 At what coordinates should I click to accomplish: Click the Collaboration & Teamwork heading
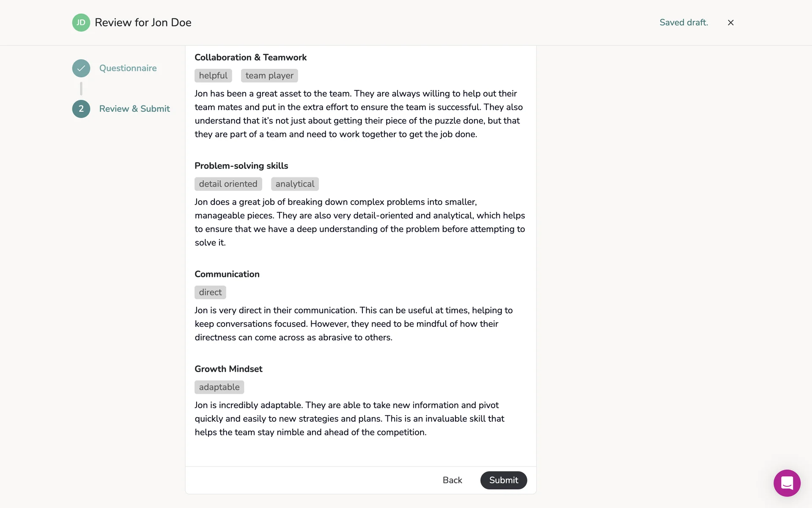pyautogui.click(x=250, y=58)
